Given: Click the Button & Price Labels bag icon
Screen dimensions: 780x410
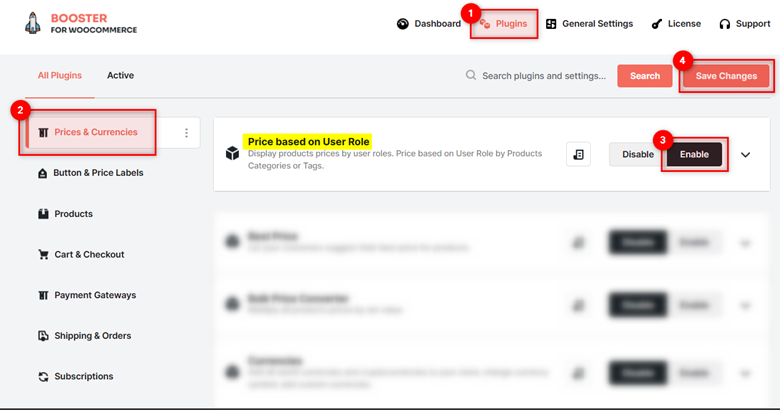Looking at the screenshot, I should point(43,173).
